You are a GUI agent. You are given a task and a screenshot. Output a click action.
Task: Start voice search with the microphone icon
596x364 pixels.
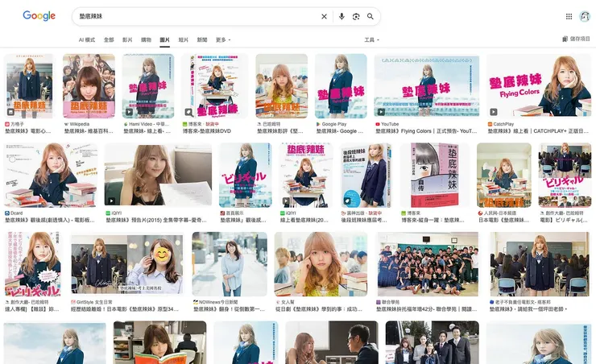pos(341,16)
